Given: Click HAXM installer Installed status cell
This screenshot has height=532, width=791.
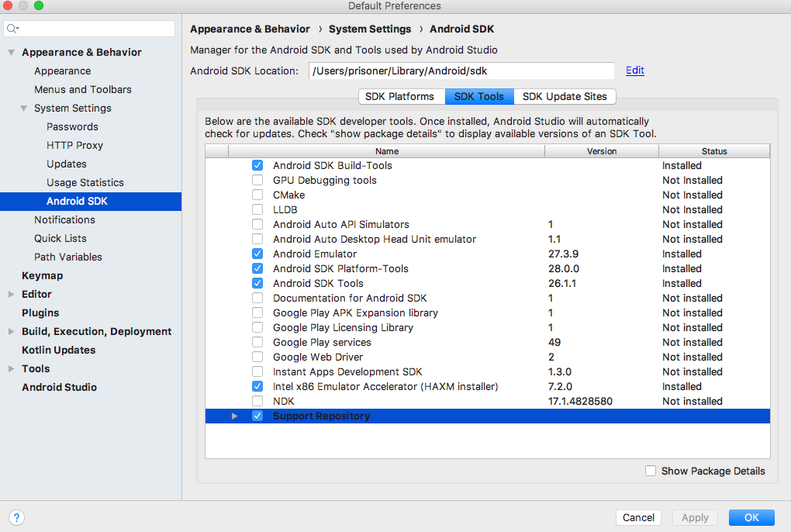Looking at the screenshot, I should point(682,386).
